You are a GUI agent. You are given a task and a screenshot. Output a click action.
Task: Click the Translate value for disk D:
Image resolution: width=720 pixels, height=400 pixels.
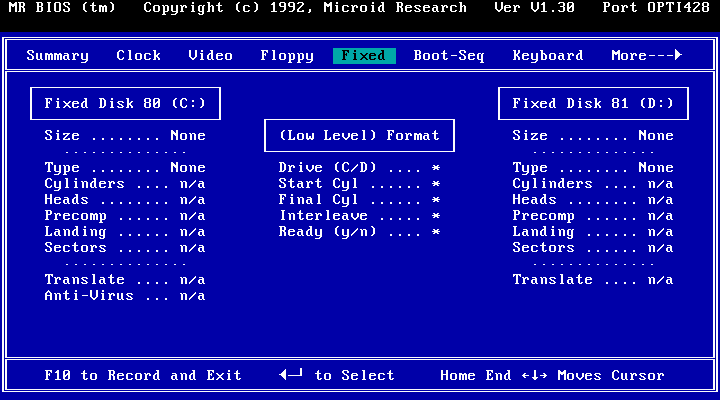click(660, 280)
